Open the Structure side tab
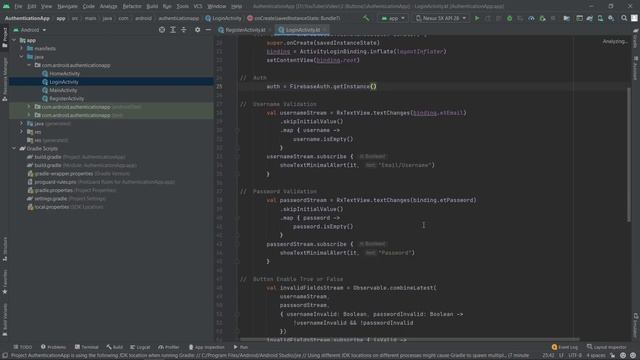The image size is (640, 360). [x=5, y=249]
